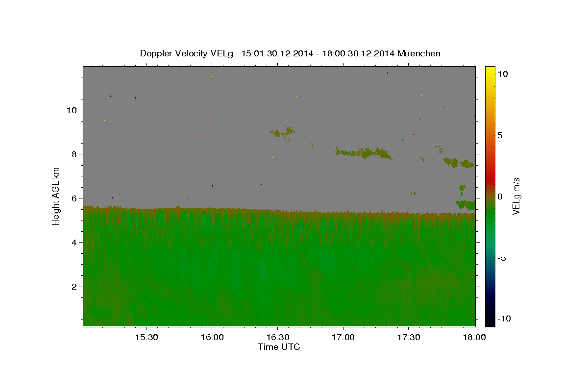The width and height of the screenshot is (588, 392).
Task: Click the 'VELg m/s' colorbar label
Action: coord(516,196)
